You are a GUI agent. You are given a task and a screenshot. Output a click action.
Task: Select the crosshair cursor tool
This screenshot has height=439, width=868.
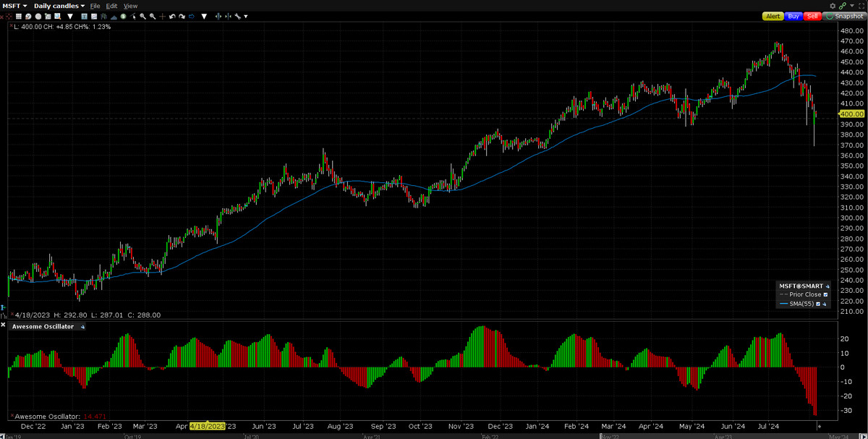coord(162,16)
